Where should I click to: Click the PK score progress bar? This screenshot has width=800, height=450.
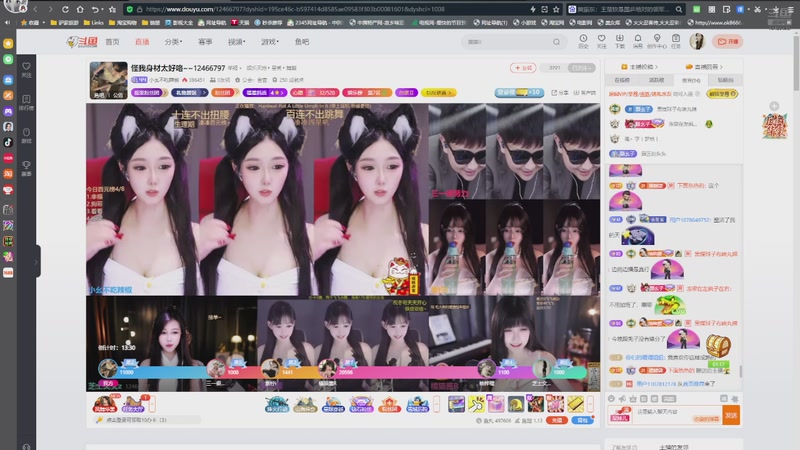341,372
